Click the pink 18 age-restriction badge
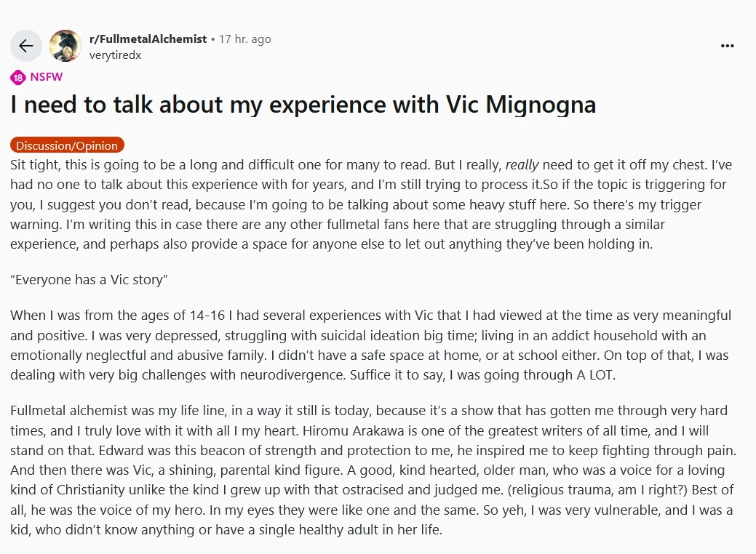Viewport: 756px width, 554px height. tap(18, 77)
